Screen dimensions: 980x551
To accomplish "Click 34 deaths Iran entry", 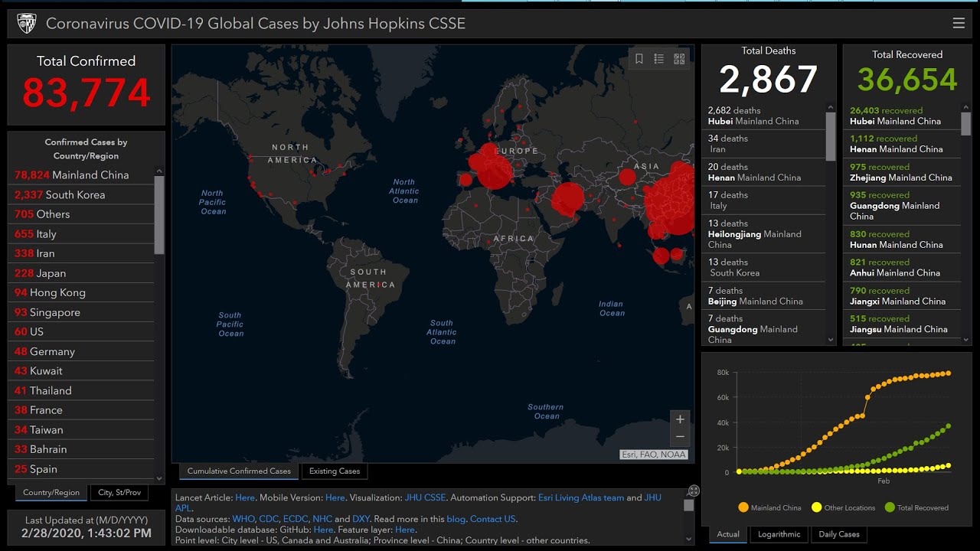I will [763, 144].
